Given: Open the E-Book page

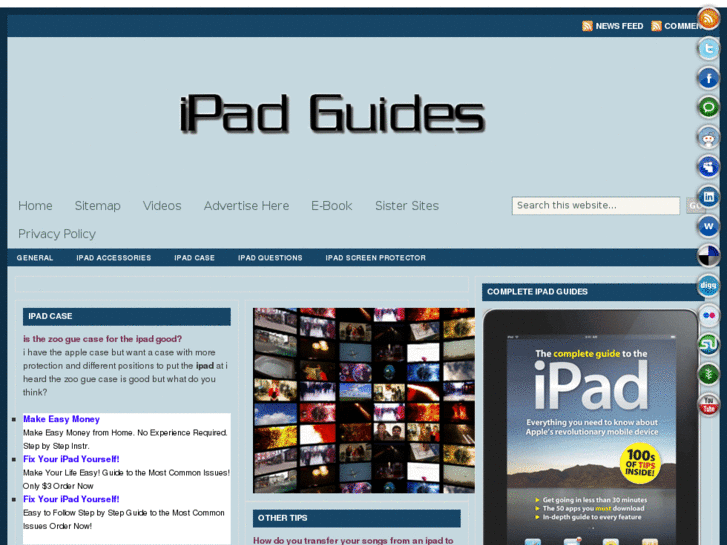Looking at the screenshot, I should (332, 205).
